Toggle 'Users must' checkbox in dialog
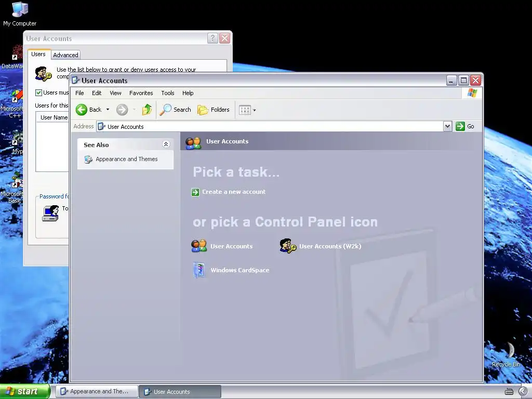The height and width of the screenshot is (399, 532). point(38,92)
